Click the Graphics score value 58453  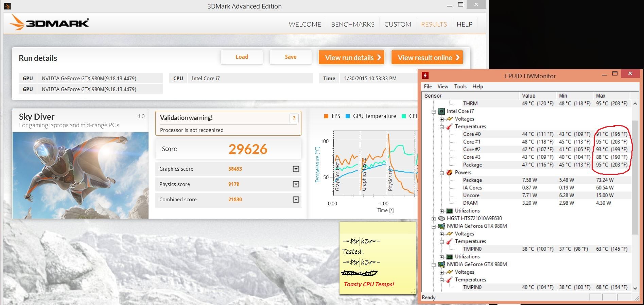[235, 169]
